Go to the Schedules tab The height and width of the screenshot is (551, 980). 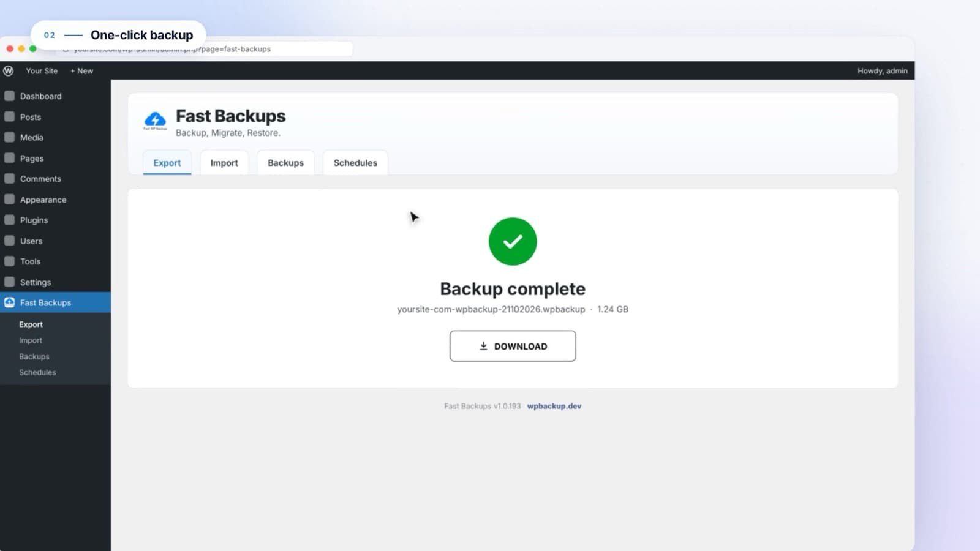point(355,163)
